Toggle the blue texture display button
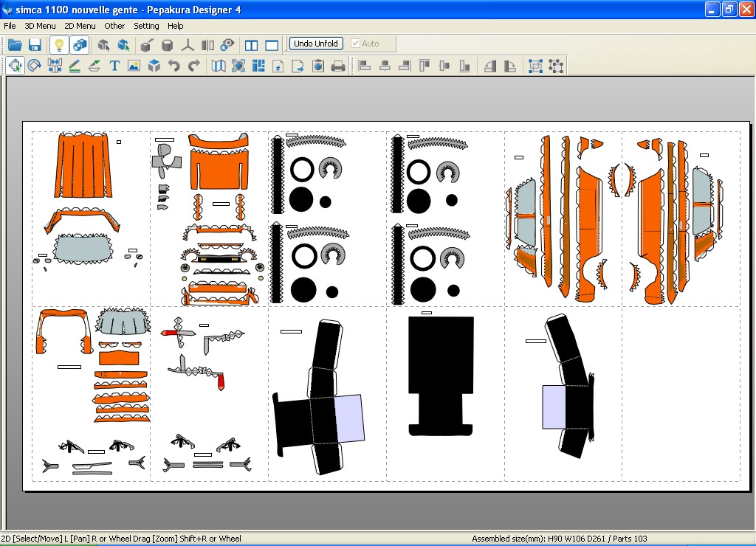Screen dimensions: 756x546 pos(80,45)
